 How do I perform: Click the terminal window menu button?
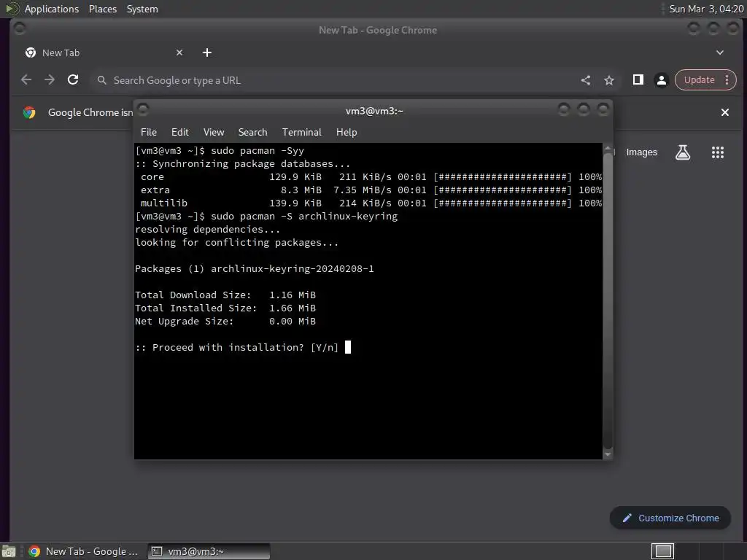(x=144, y=110)
